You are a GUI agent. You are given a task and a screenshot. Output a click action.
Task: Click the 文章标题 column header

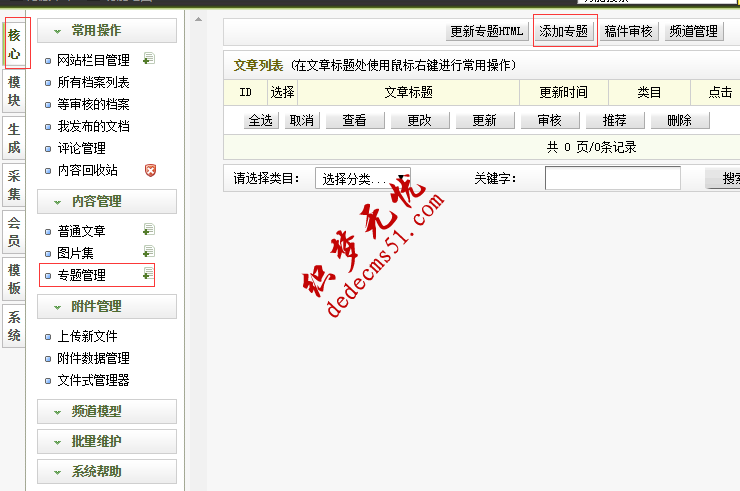pyautogui.click(x=409, y=92)
